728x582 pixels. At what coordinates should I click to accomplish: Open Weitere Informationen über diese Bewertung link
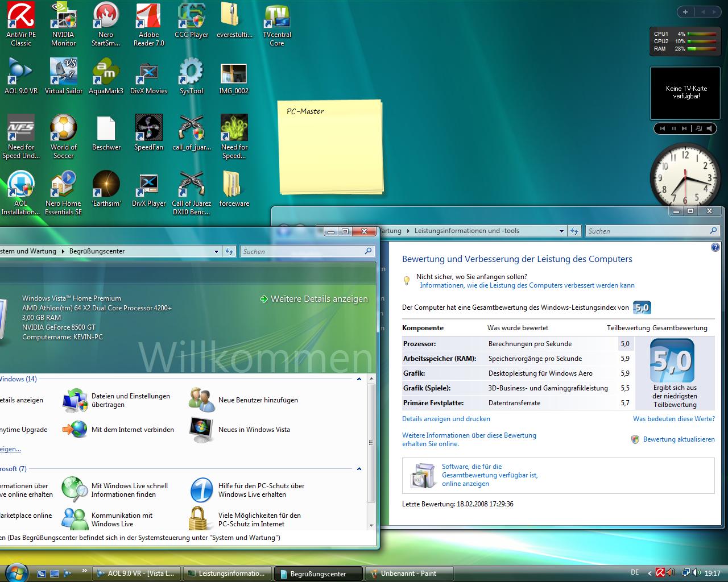pyautogui.click(x=469, y=439)
